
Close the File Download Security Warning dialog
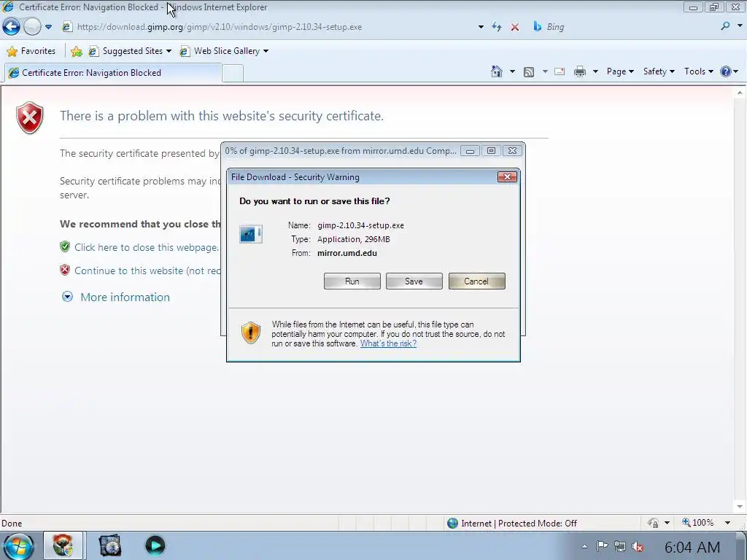coord(508,177)
